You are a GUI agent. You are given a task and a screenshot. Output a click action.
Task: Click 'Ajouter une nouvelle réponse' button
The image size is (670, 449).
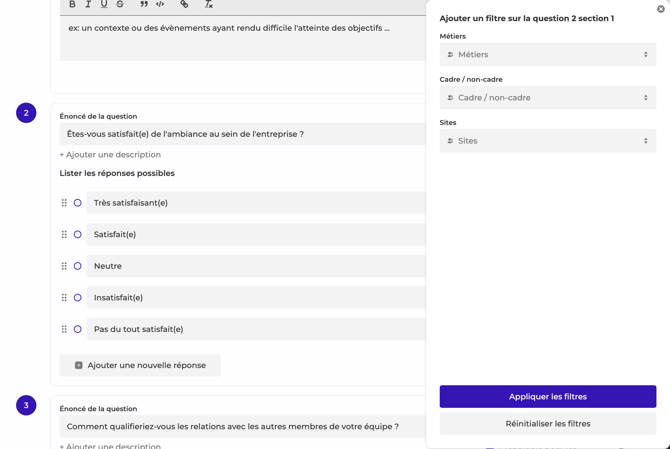[x=140, y=366]
